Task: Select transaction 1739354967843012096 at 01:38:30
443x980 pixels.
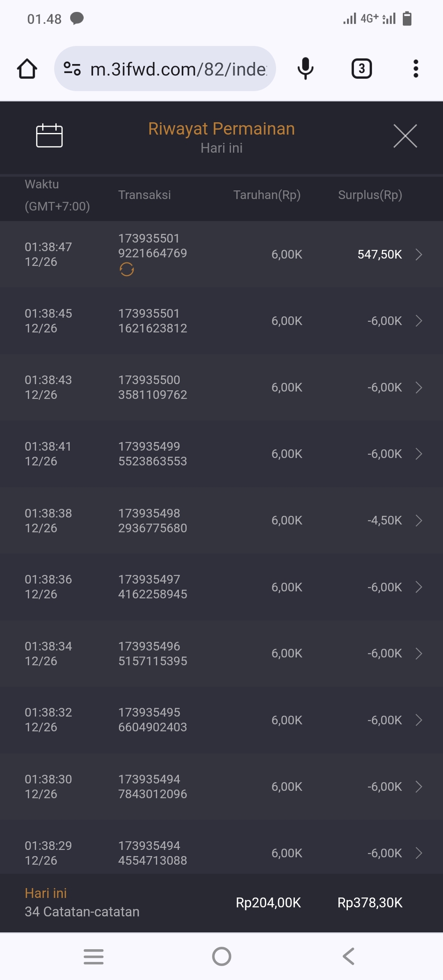Action: tap(153, 787)
